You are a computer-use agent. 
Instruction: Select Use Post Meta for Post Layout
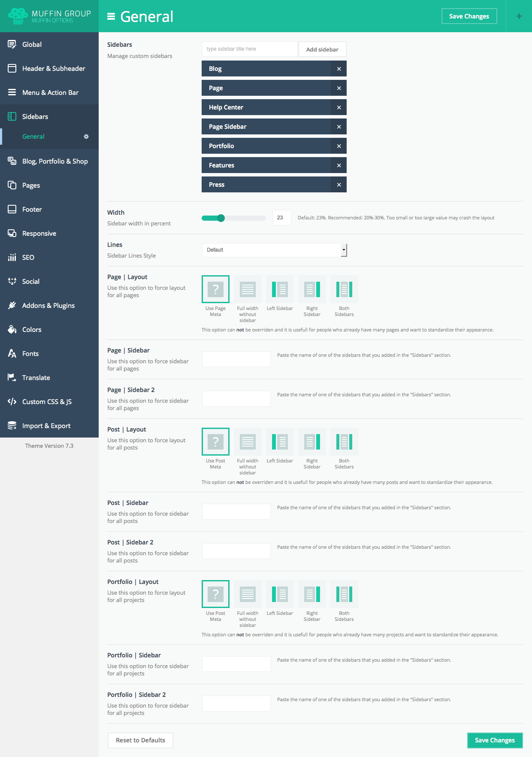coord(215,442)
